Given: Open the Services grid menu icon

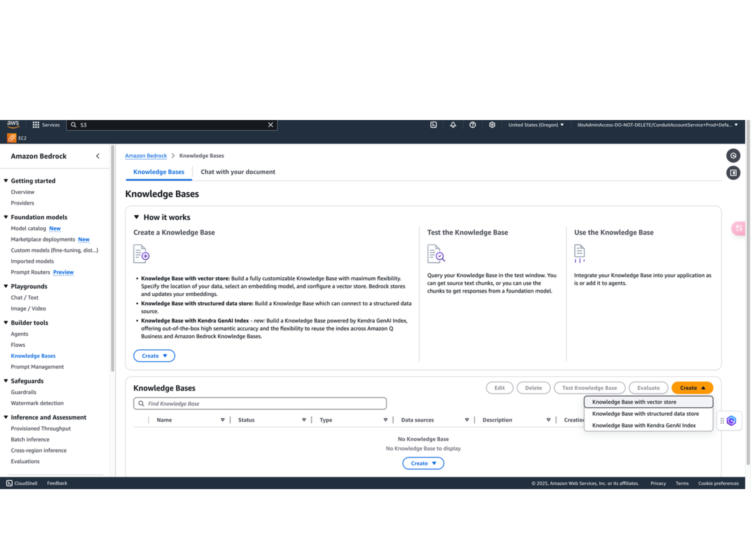Looking at the screenshot, I should [36, 125].
